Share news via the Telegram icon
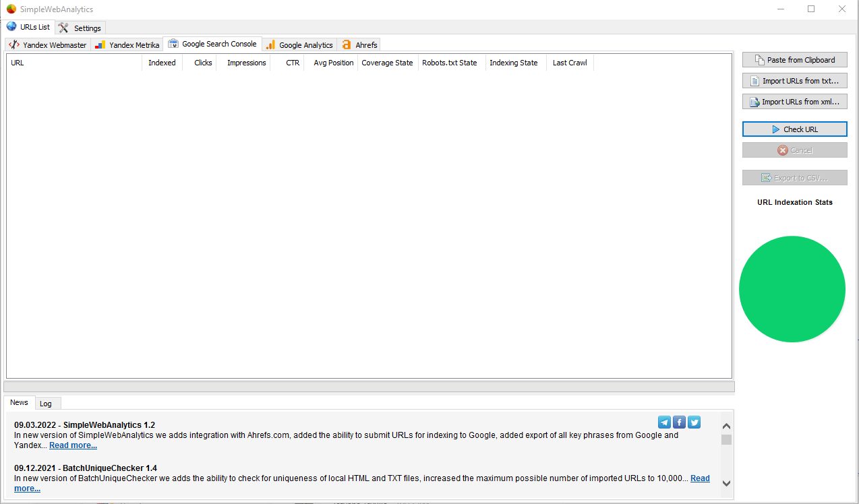The width and height of the screenshot is (859, 504). point(665,422)
